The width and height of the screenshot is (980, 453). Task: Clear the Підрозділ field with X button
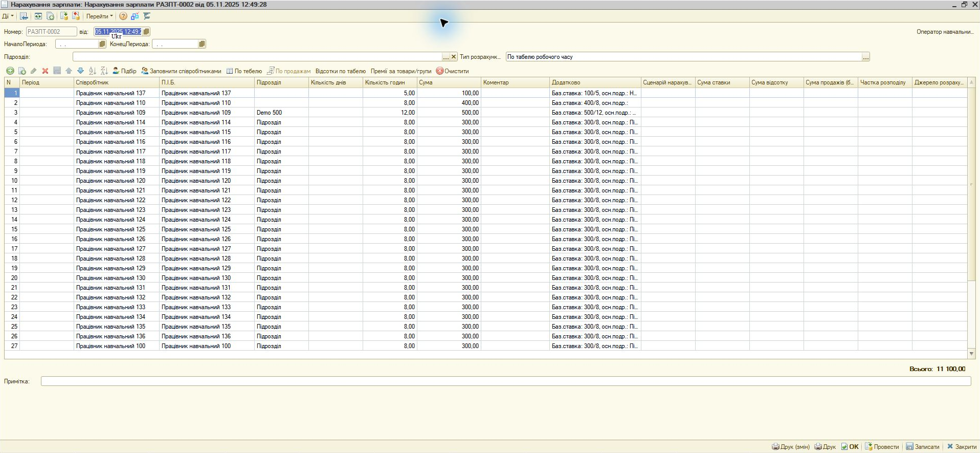pos(454,57)
